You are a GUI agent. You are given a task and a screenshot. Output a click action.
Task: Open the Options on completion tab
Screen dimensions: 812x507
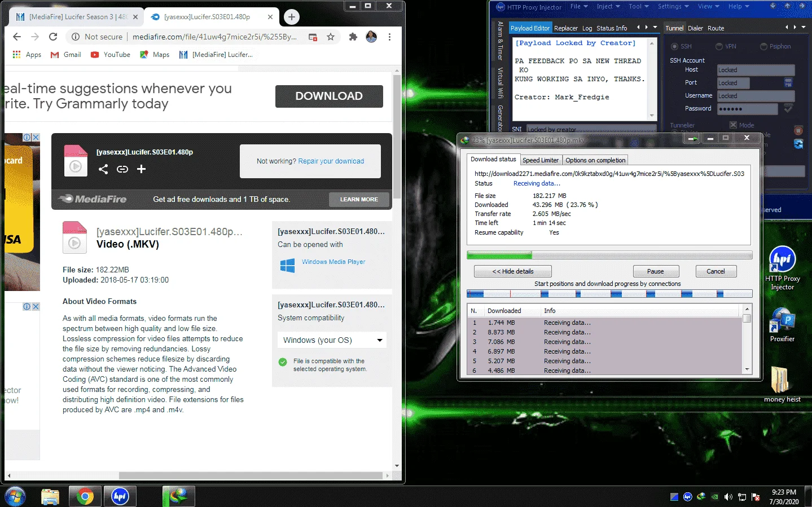(x=595, y=160)
